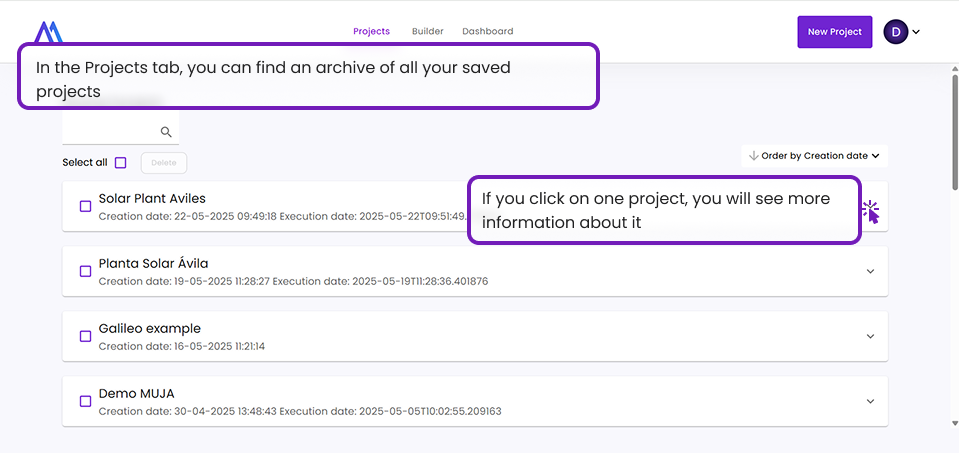Tick the Select all checkbox
Viewport: 959px width, 453px height.
pos(120,163)
